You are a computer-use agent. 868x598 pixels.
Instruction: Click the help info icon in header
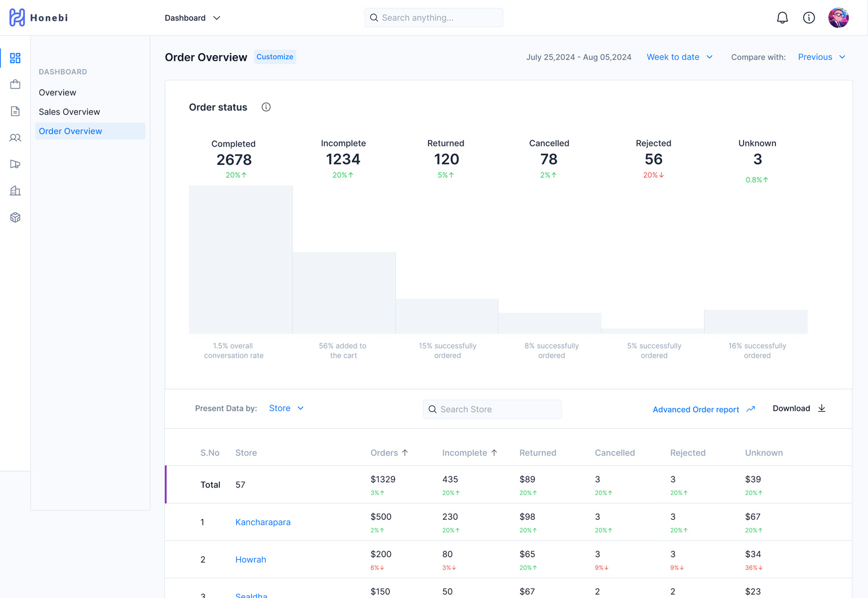(x=808, y=18)
